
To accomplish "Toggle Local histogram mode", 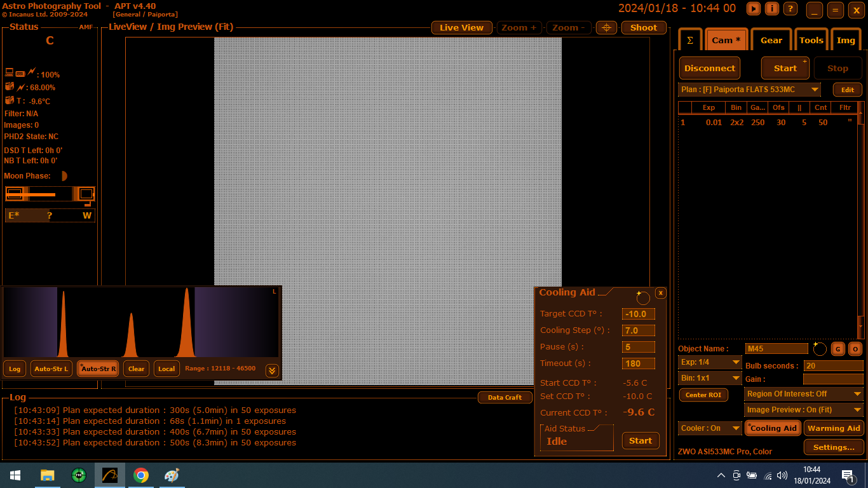I will click(x=166, y=369).
